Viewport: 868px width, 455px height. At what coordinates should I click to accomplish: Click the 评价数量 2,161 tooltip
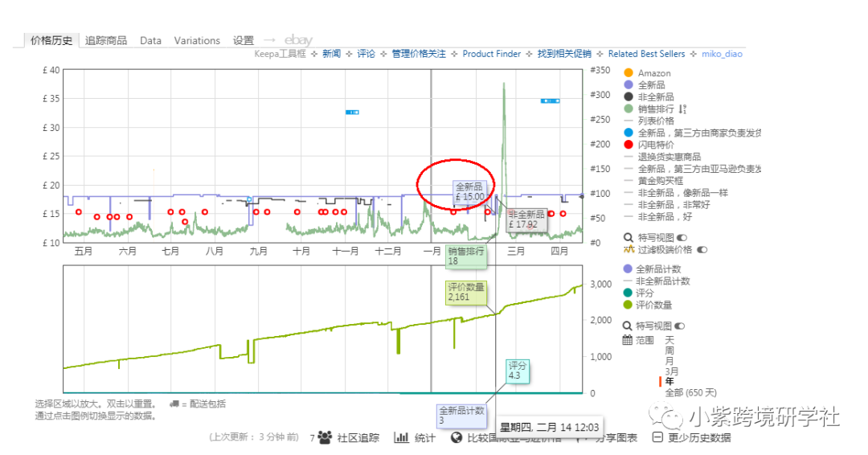pos(466,292)
